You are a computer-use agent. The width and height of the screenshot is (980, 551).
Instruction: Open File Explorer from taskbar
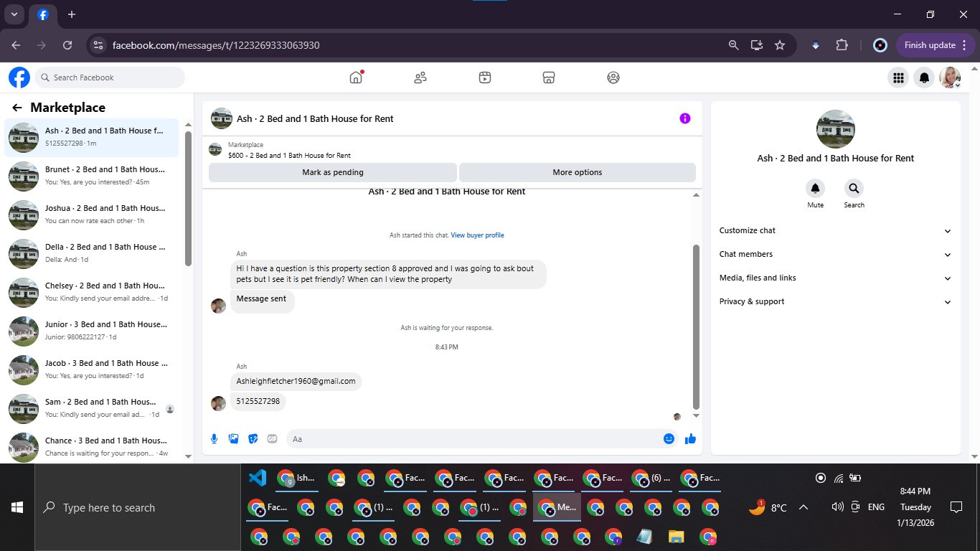click(x=675, y=537)
